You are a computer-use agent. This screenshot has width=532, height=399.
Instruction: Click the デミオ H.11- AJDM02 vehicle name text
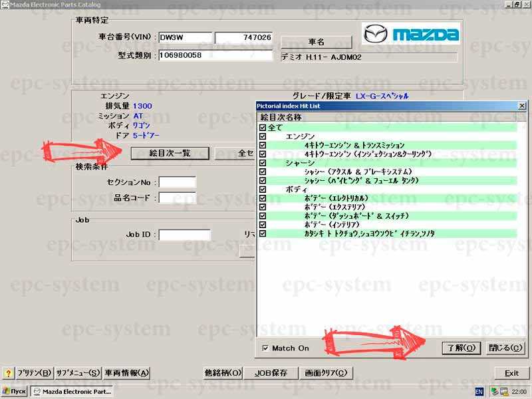pyautogui.click(x=321, y=57)
